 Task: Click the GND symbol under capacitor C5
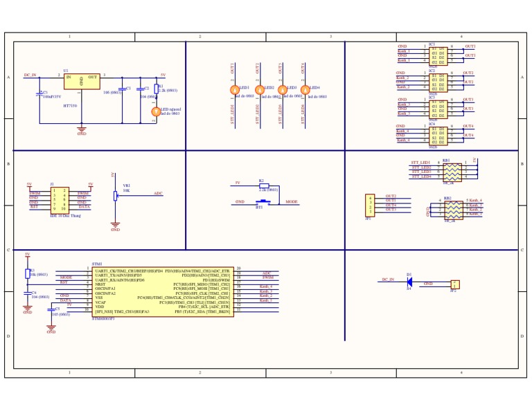point(51,329)
